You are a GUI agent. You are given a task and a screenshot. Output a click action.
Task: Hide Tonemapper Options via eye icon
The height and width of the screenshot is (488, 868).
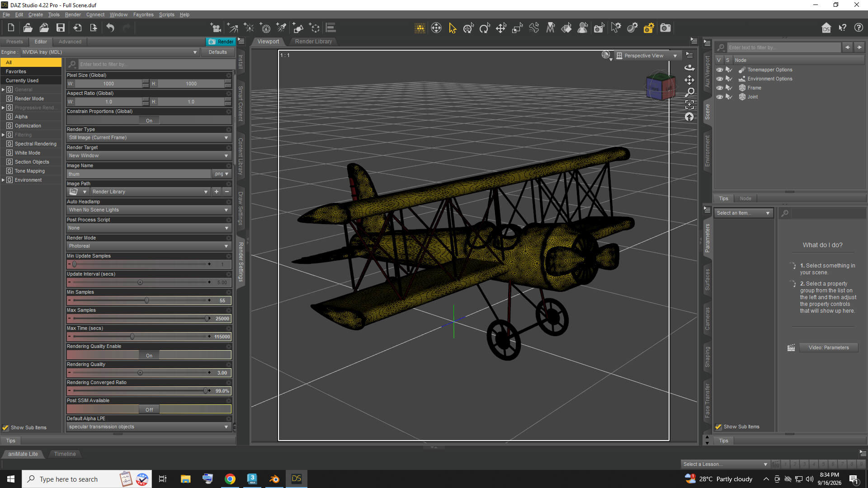point(720,70)
